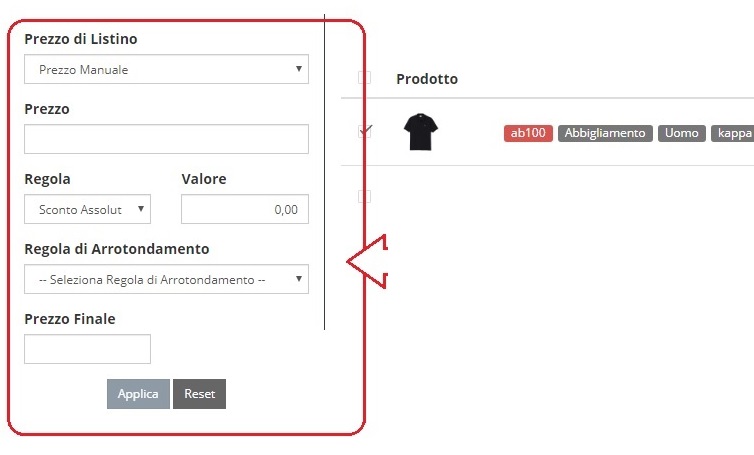The image size is (754, 455).
Task: Click the kappa tag
Action: (733, 133)
